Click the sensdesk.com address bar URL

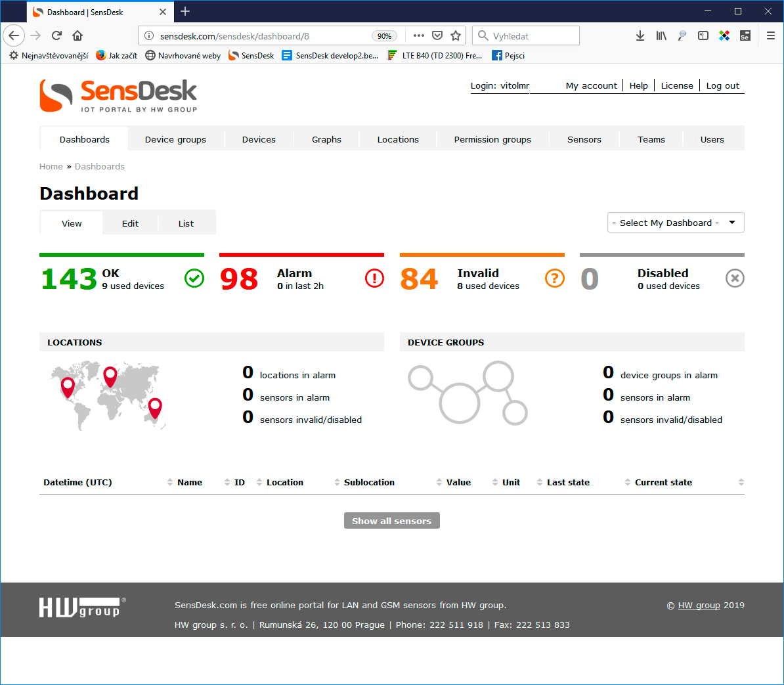click(234, 36)
